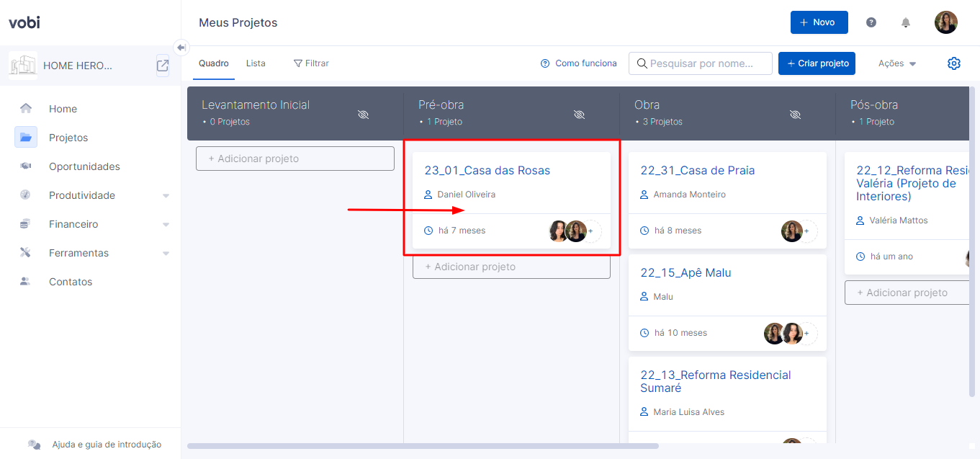Click member avatar on Casa de Praia card

click(x=792, y=231)
